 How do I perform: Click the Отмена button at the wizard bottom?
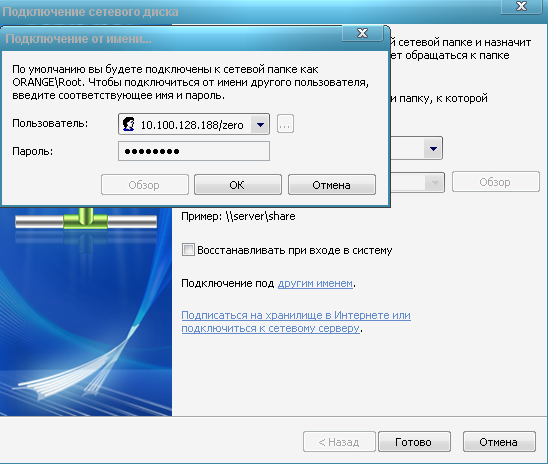[499, 442]
